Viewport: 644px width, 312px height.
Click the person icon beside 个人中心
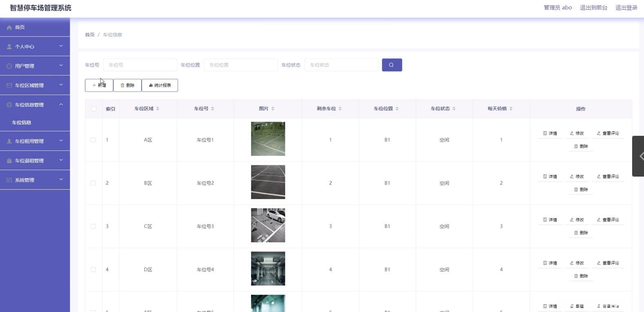point(9,47)
